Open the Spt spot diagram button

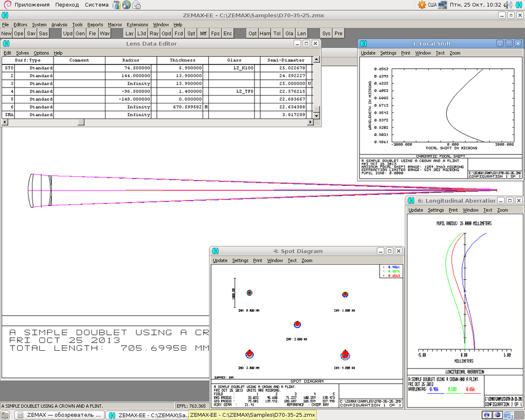191,33
